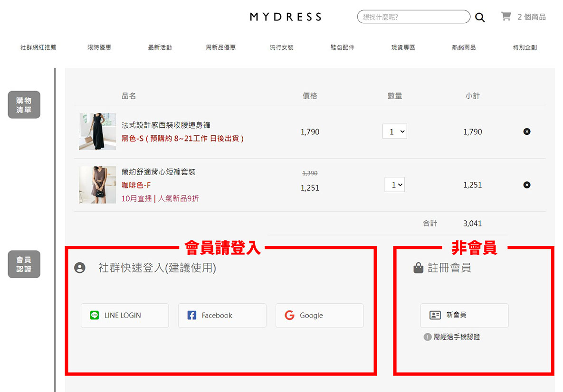563x392 pixels.
Task: Click the Google G logo icon
Action: 289,315
